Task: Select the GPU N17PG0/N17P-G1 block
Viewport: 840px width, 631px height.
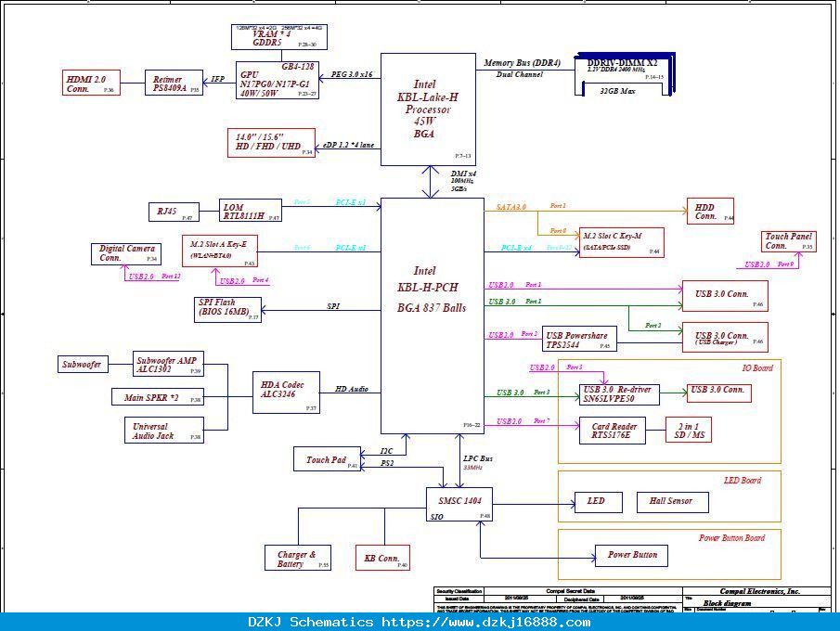Action: pyautogui.click(x=278, y=81)
